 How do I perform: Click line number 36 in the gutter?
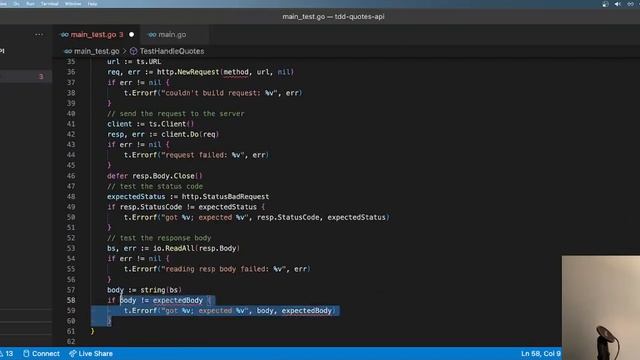71,72
